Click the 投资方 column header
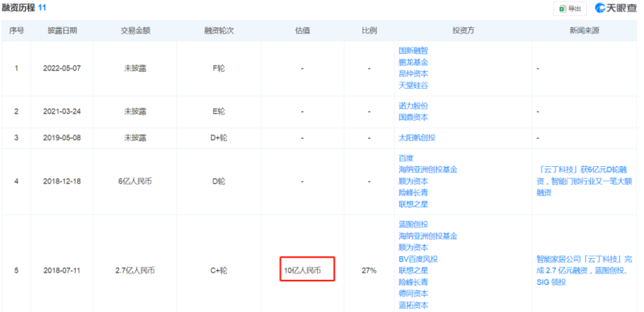Screen dimensions: 644x312 (x=463, y=31)
